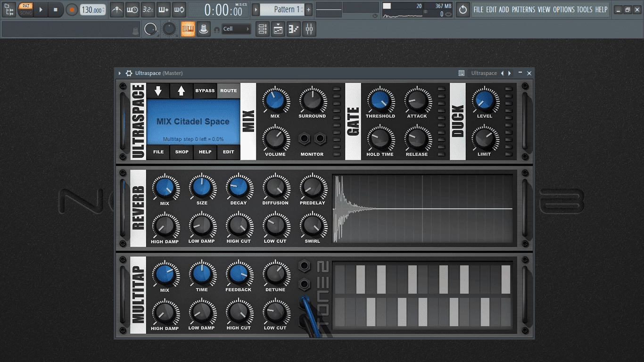Toggle countdown before recording (3.2.1)

tap(148, 9)
